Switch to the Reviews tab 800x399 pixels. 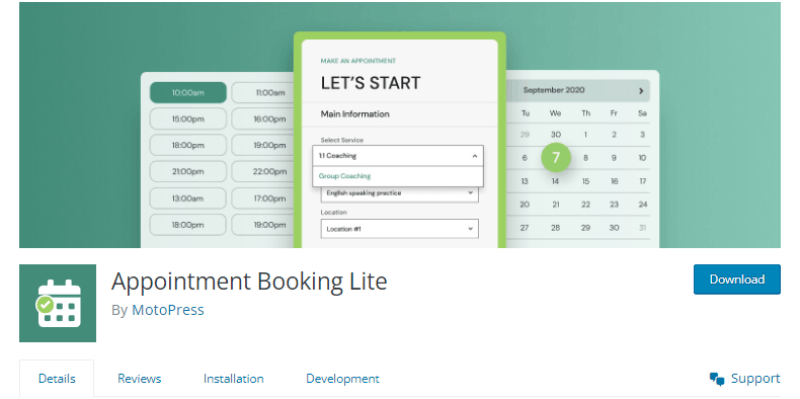139,379
